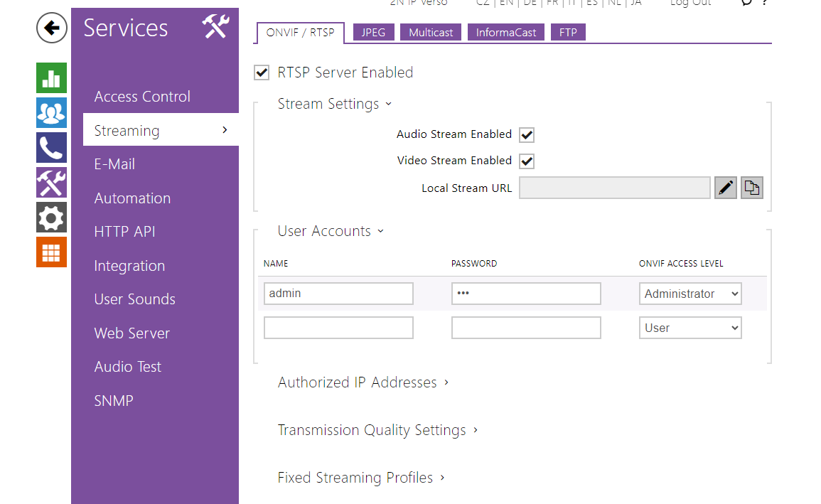
Task: Switch to the JPEG tab
Action: coord(373,33)
